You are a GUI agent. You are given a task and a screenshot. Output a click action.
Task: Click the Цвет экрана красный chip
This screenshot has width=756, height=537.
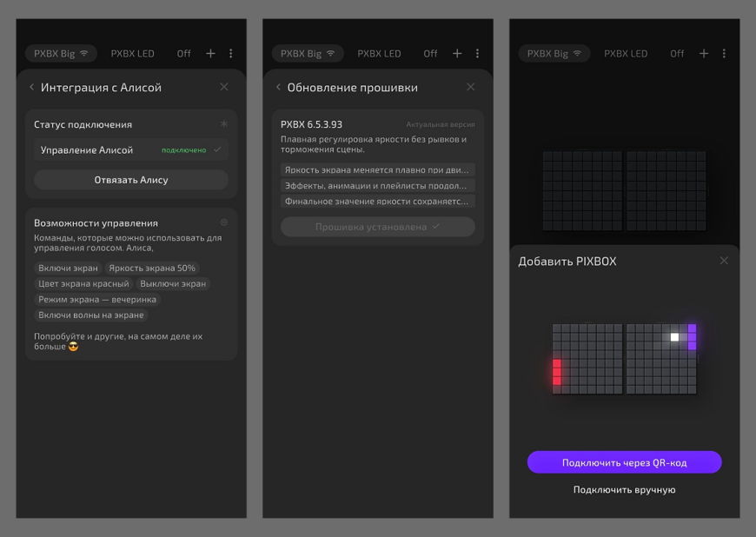[x=83, y=283]
